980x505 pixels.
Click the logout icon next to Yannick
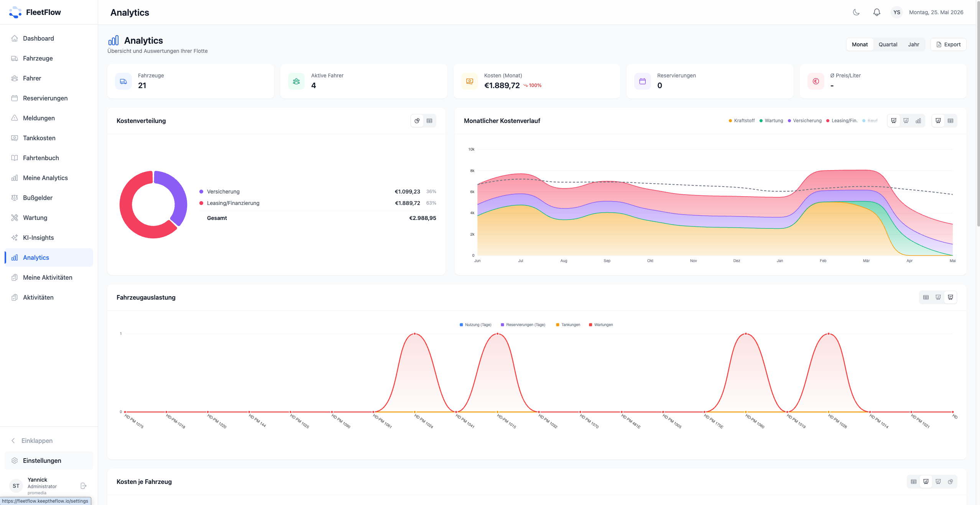[x=84, y=486]
